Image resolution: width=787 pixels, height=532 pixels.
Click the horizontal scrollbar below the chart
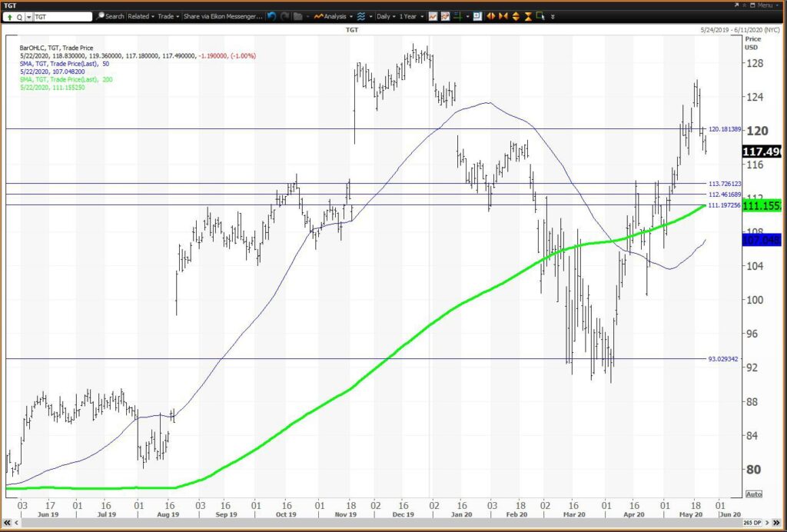click(x=378, y=523)
